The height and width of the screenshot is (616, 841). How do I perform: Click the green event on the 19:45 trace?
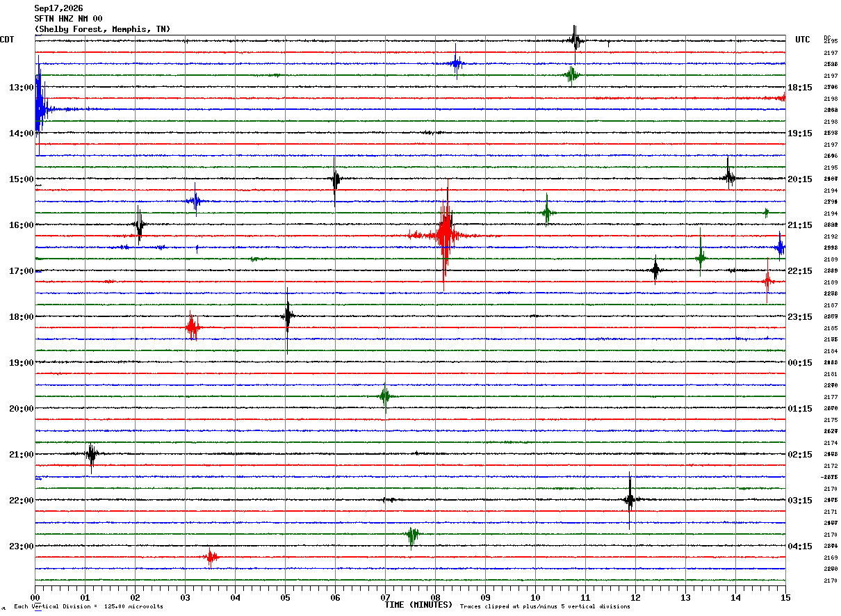385,396
